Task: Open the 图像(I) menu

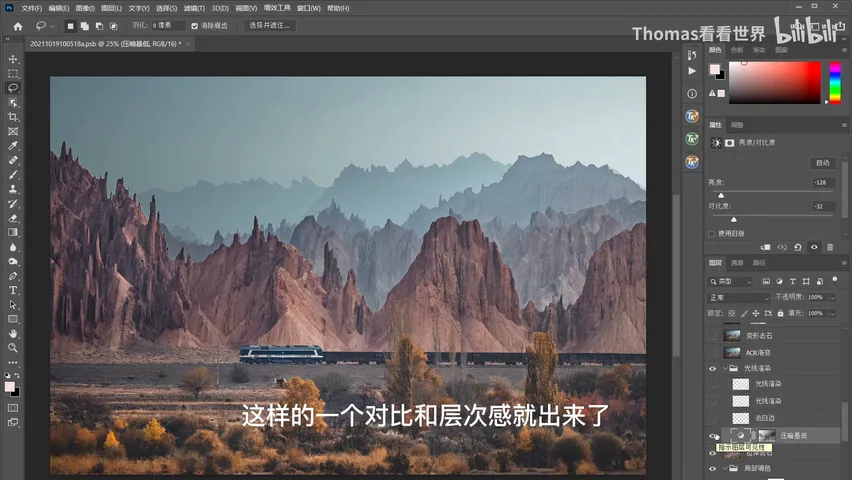Action: [85, 8]
